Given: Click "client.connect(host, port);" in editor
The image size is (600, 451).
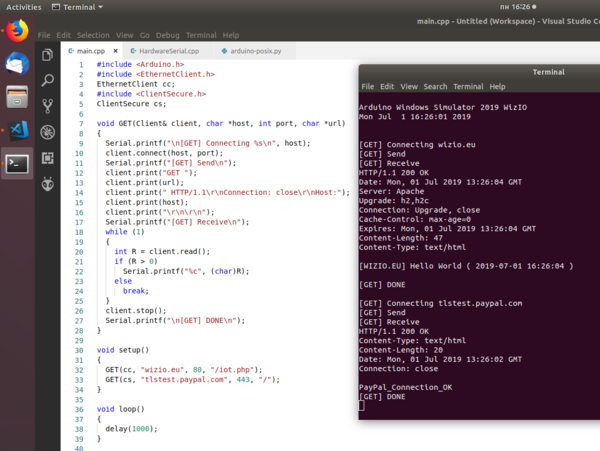Looking at the screenshot, I should coord(164,153).
